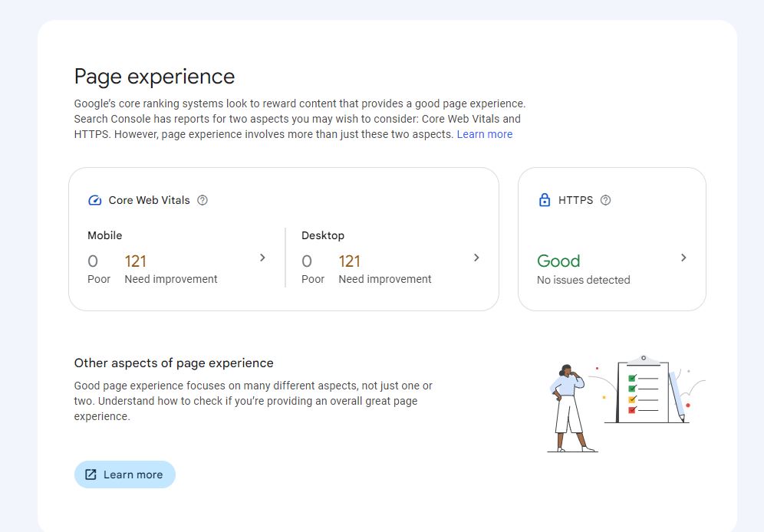
Task: Click the external-link icon in Learn more button
Action: tap(91, 475)
